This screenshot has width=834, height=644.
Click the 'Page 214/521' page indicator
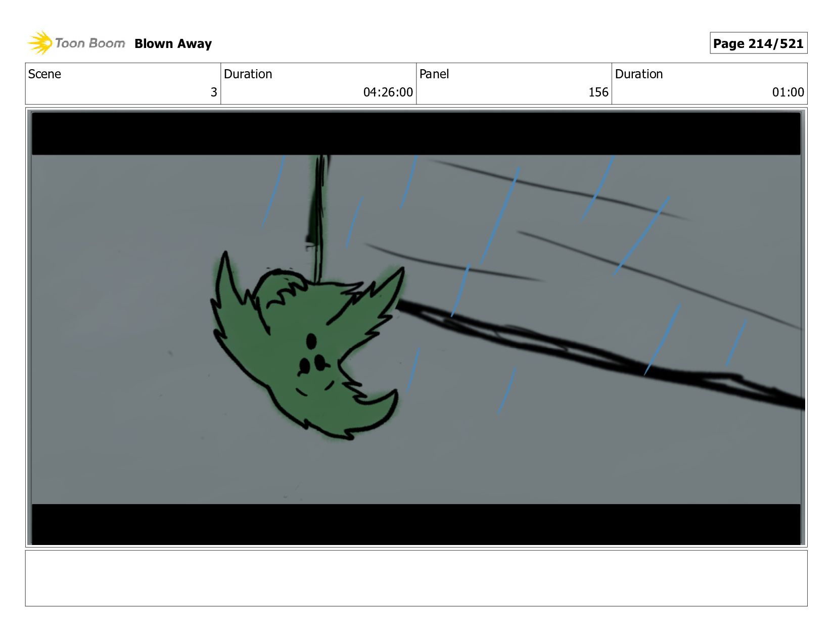click(758, 43)
